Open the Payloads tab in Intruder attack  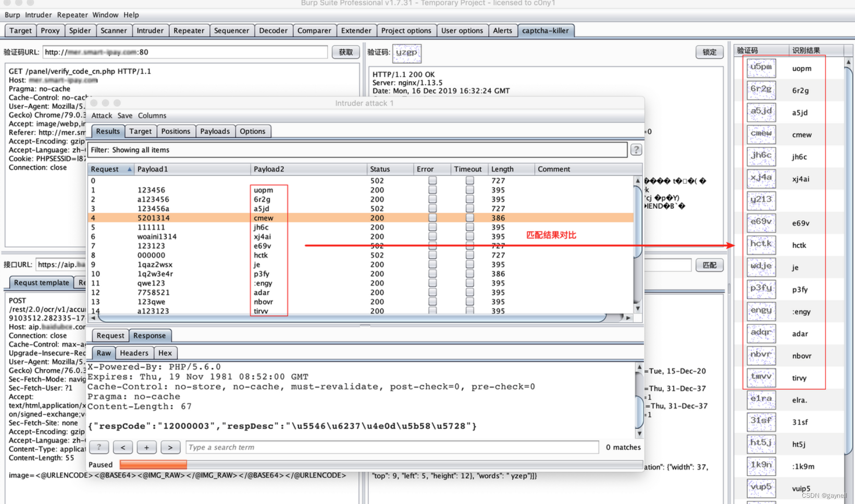click(x=215, y=131)
